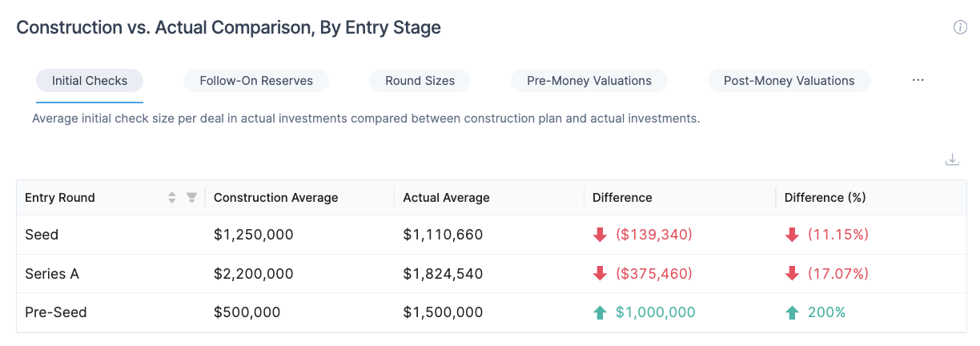Sort the Entry Round column

(171, 198)
